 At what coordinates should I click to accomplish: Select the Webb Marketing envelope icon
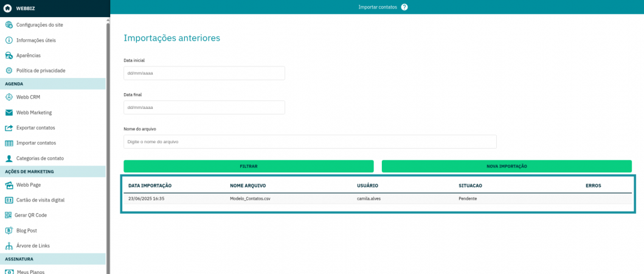(9, 113)
